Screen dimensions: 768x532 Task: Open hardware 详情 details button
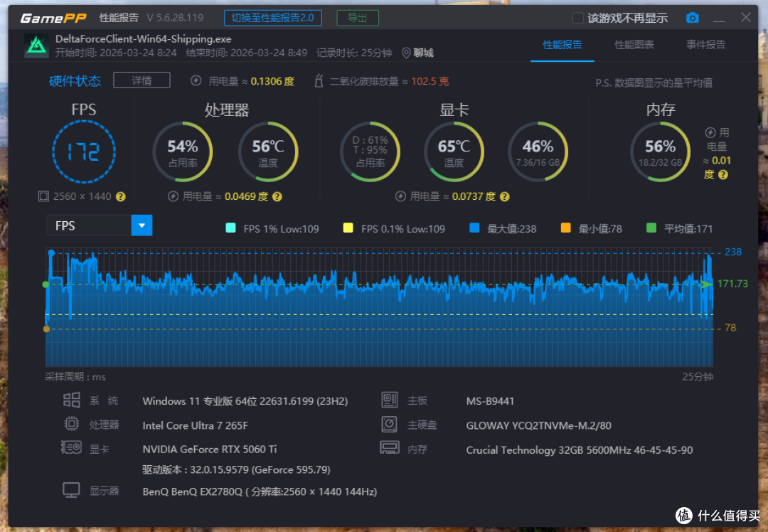tap(142, 80)
